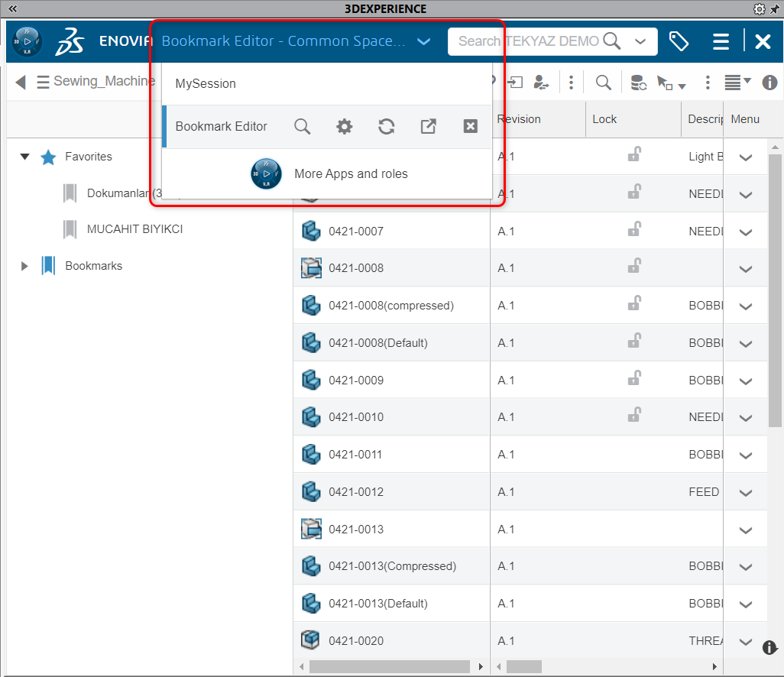
Task: Click the Revision column header
Action: point(538,119)
